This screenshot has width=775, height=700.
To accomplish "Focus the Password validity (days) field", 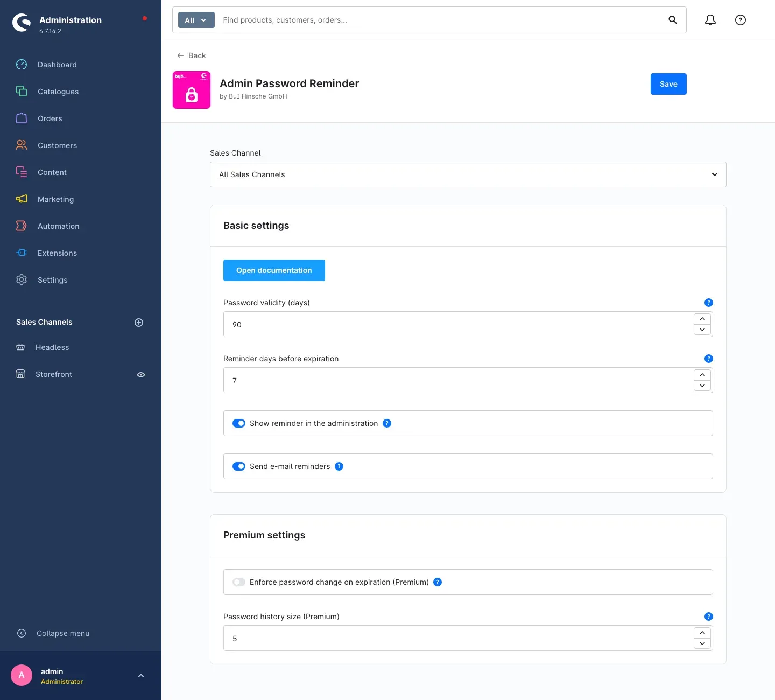I will tap(458, 324).
